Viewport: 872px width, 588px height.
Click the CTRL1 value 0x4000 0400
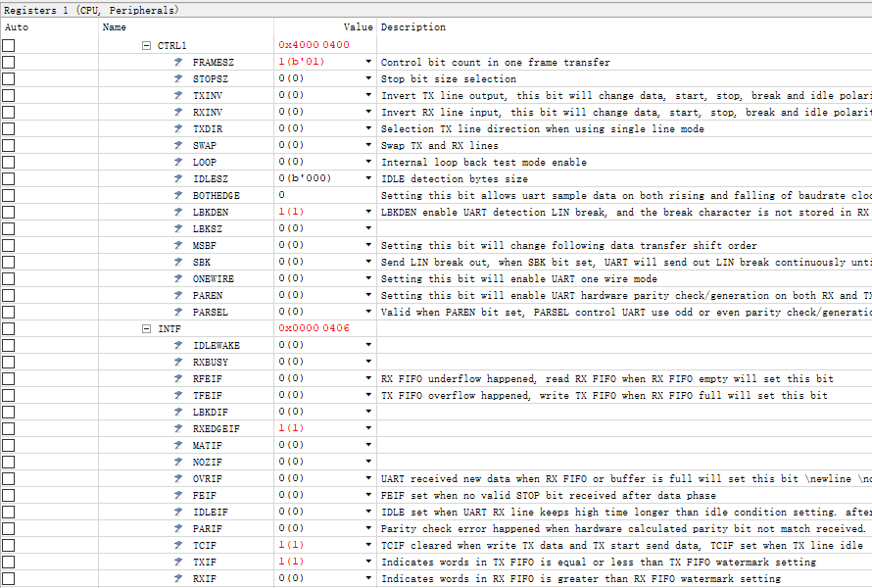[x=314, y=44]
